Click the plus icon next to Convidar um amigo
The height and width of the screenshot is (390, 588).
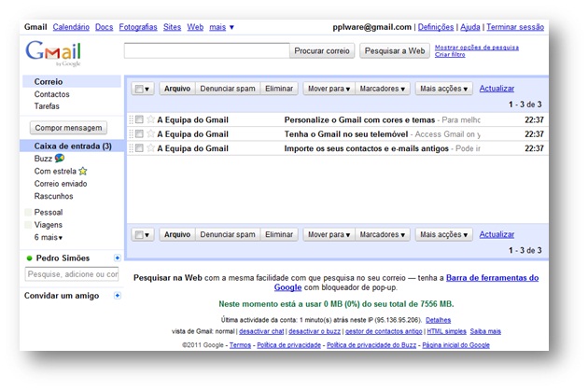coord(118,296)
